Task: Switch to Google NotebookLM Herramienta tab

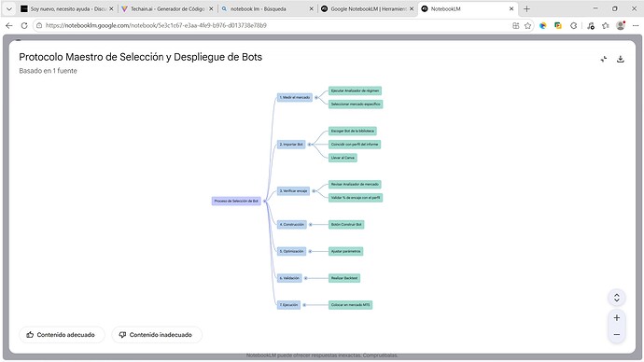Action: [x=367, y=8]
